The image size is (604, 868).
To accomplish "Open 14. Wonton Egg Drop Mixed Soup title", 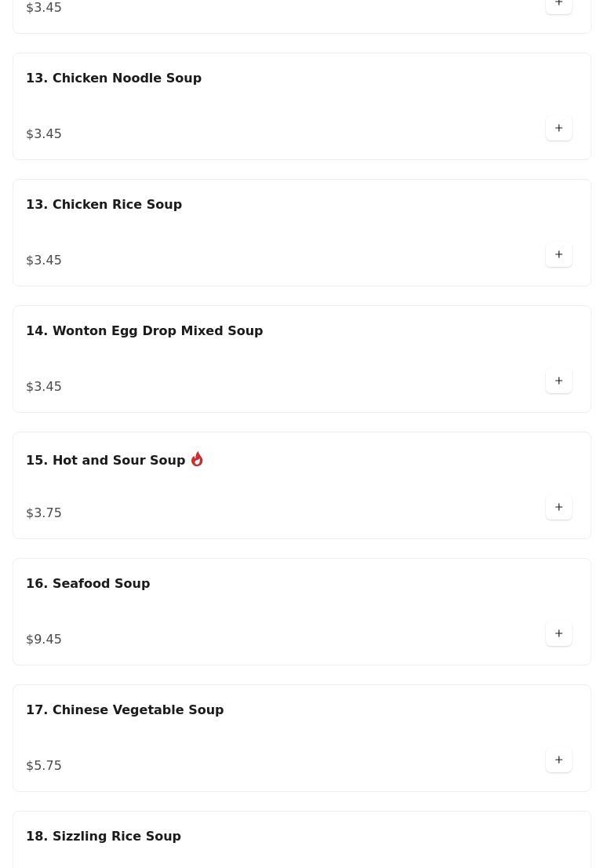I will (x=144, y=331).
